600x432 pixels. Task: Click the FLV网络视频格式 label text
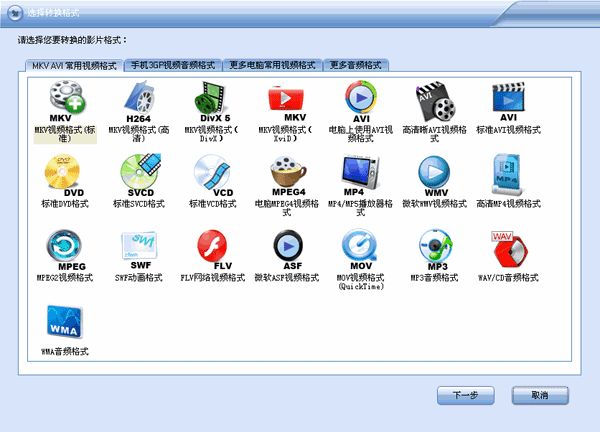point(212,277)
